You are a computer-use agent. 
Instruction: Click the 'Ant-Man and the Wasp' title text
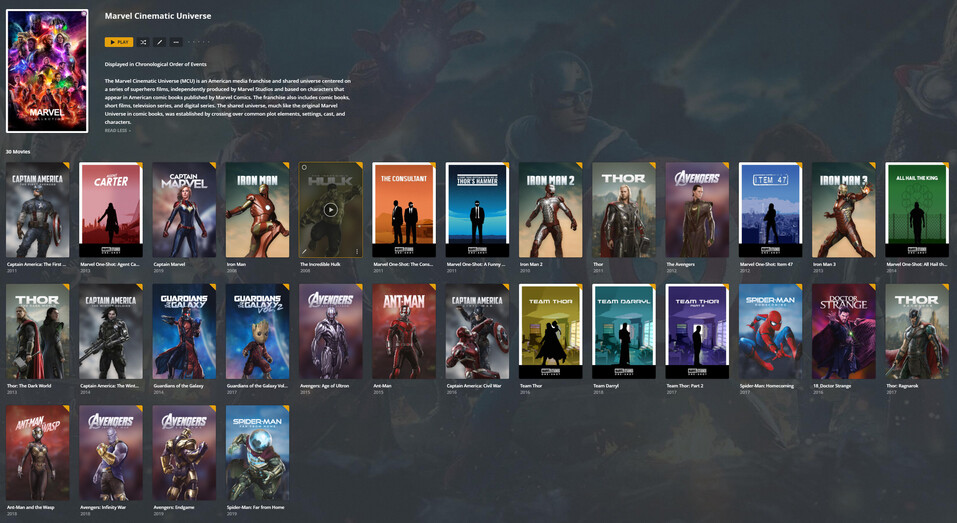31,507
